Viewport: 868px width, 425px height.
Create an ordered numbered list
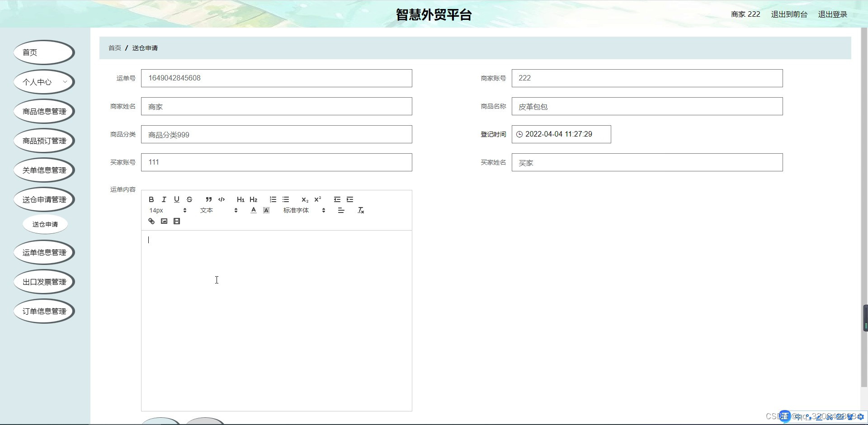(x=273, y=199)
